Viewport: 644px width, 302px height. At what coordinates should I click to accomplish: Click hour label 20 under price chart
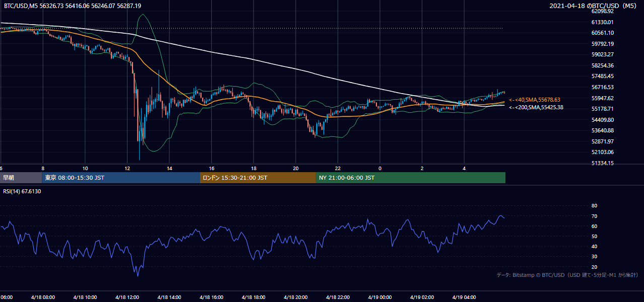296,169
